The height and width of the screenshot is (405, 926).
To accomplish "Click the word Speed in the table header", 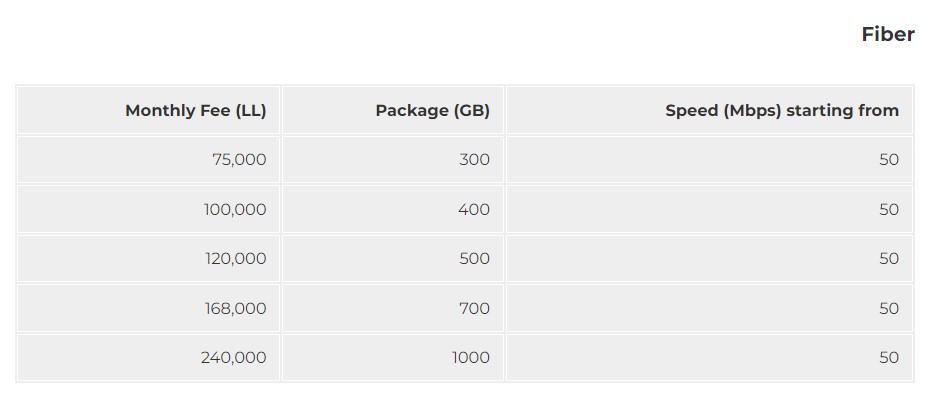I will (691, 111).
